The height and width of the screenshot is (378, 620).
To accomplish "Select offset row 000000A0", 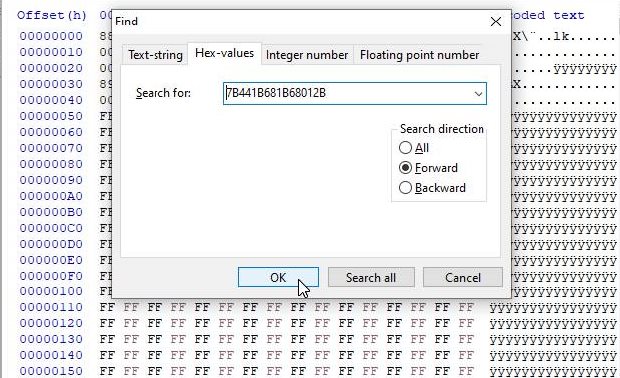I will (x=51, y=196).
